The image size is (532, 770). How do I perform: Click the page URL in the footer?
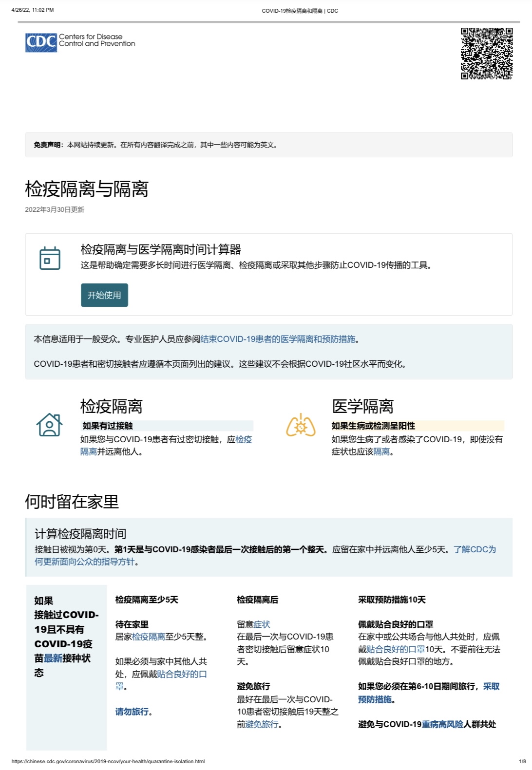(108, 761)
